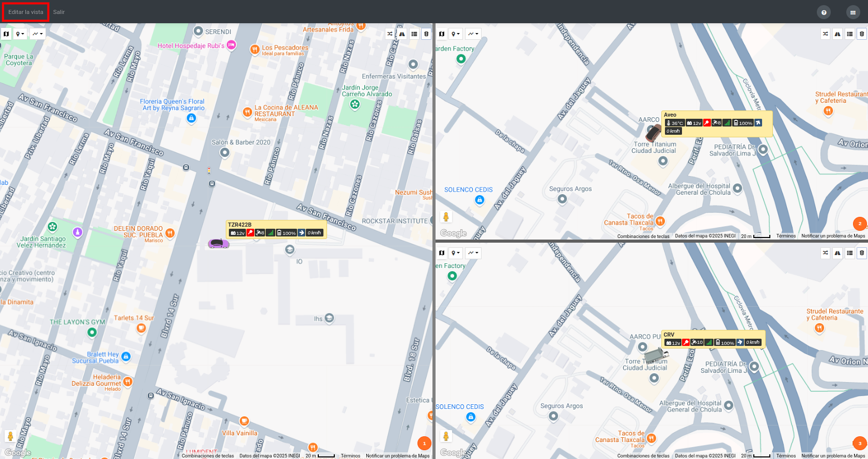
Task: Open Términos link in the TZR422B pane
Action: 350,456
